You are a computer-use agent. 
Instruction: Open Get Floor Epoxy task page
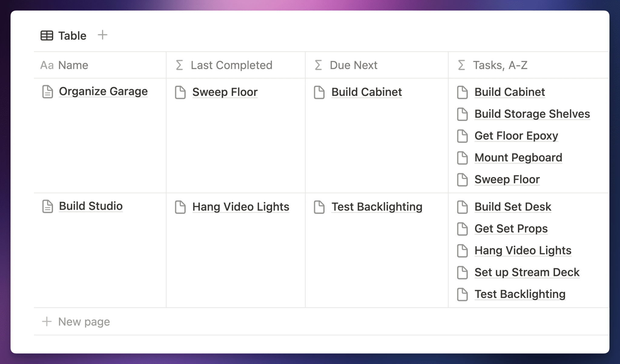pyautogui.click(x=516, y=136)
